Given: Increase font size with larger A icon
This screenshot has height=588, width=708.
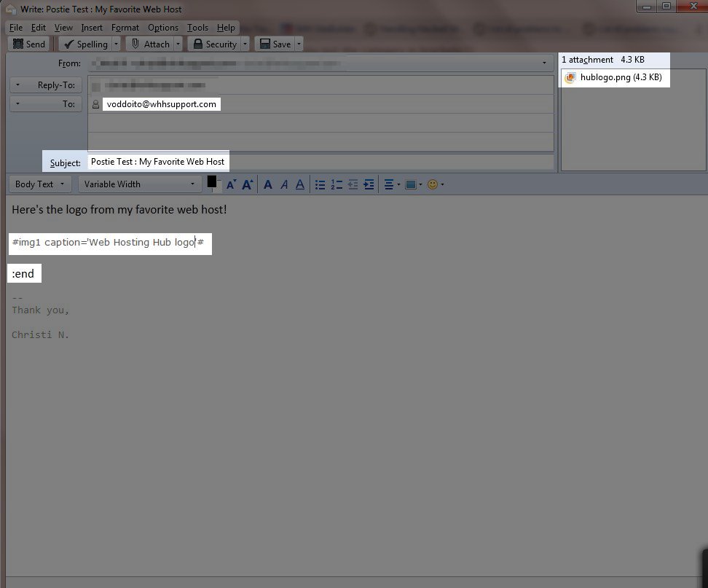Looking at the screenshot, I should point(248,185).
